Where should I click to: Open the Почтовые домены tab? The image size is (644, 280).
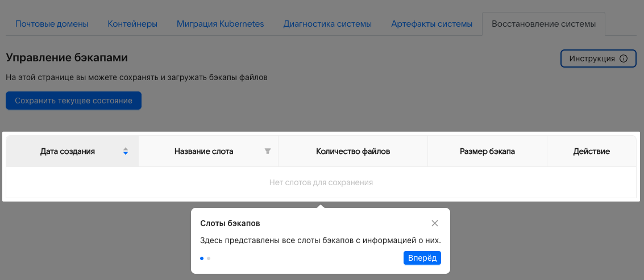[x=52, y=24]
